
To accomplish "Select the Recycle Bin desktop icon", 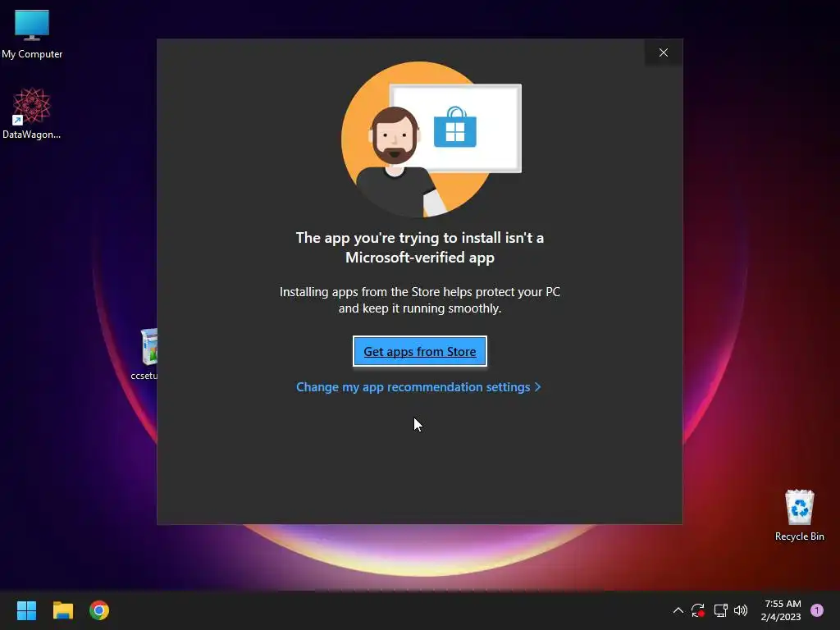I will 799,515.
